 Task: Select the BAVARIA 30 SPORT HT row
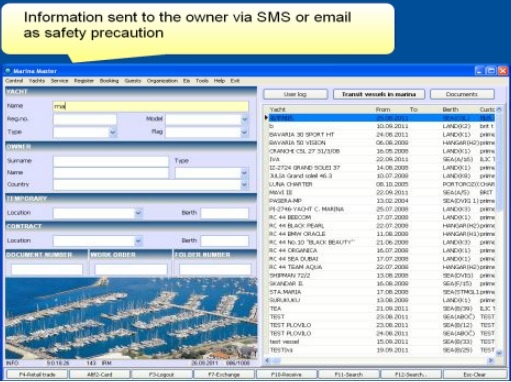click(382, 134)
